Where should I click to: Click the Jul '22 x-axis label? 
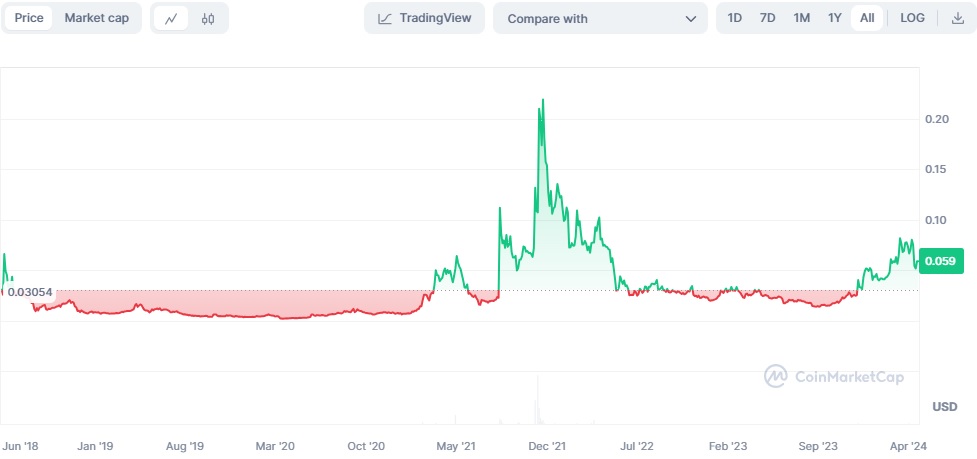coord(637,447)
